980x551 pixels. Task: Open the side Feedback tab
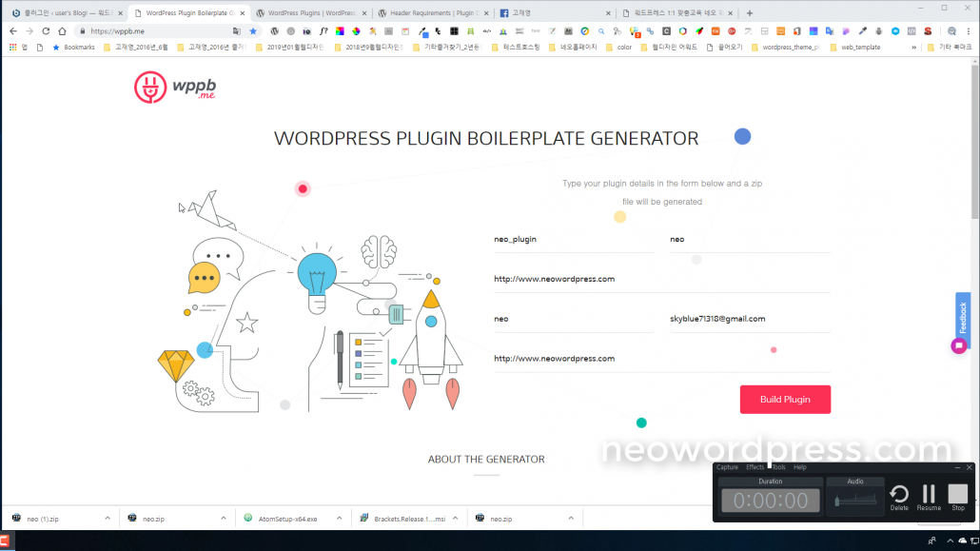pos(963,315)
